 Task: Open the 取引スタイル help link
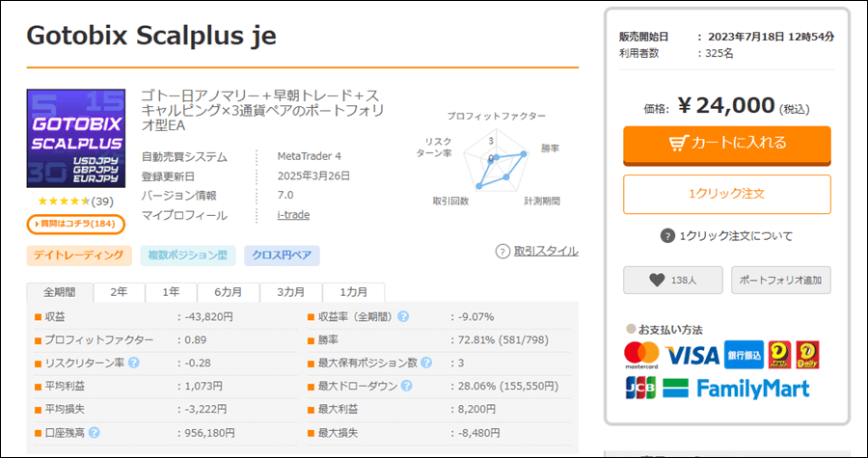tap(546, 252)
